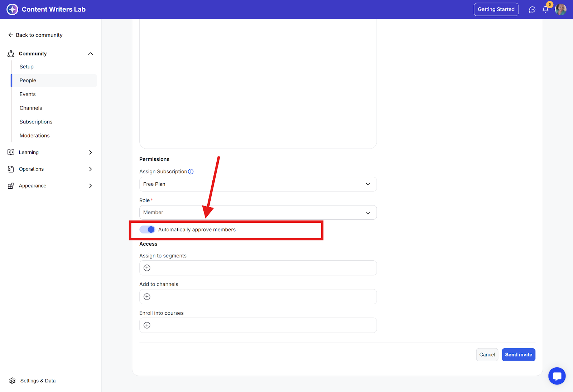Click the plus icon under Enroll into courses
573x392 pixels.
(x=147, y=325)
